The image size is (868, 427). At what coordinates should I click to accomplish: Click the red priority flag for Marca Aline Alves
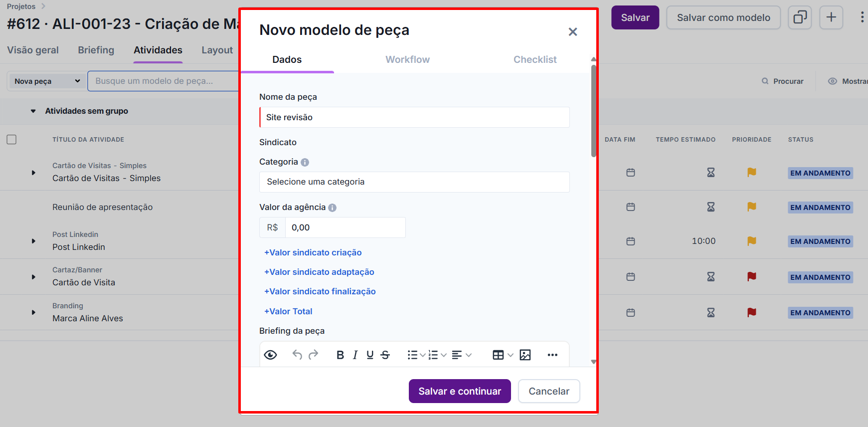pos(751,312)
